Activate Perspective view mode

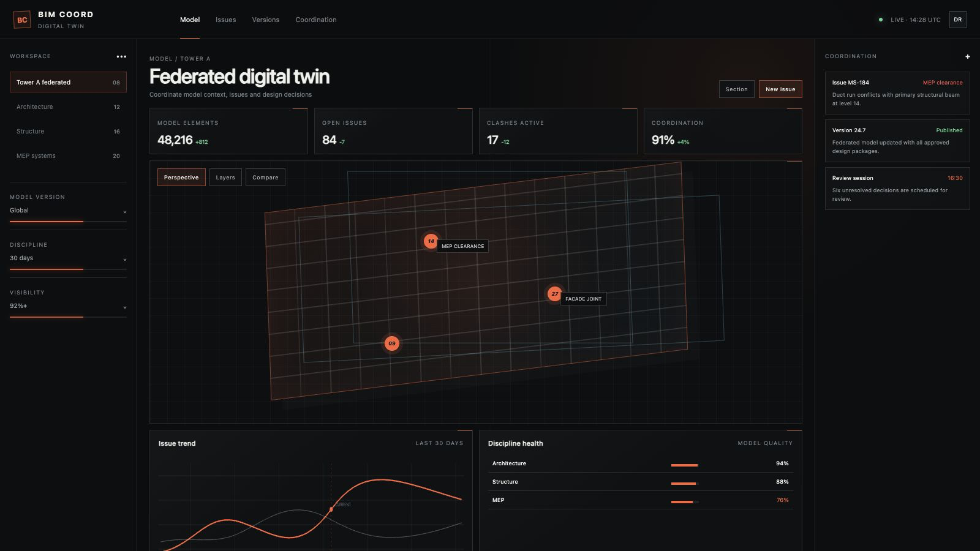(181, 178)
